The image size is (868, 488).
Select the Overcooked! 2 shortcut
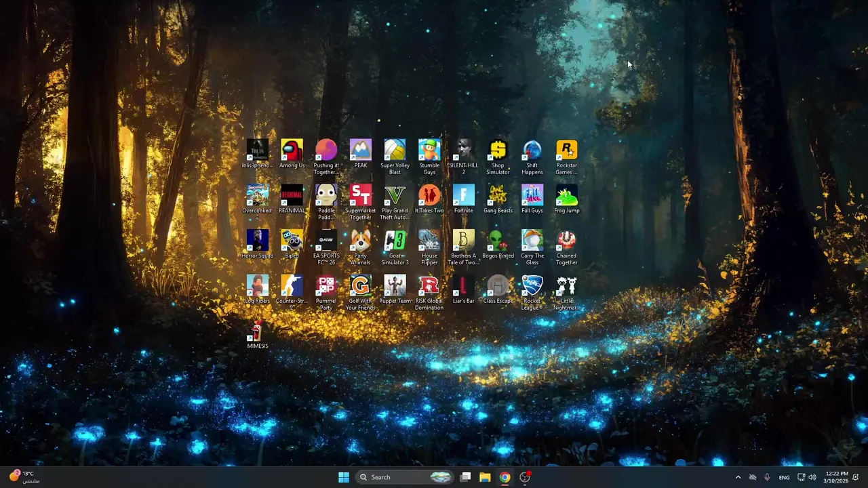(x=258, y=202)
